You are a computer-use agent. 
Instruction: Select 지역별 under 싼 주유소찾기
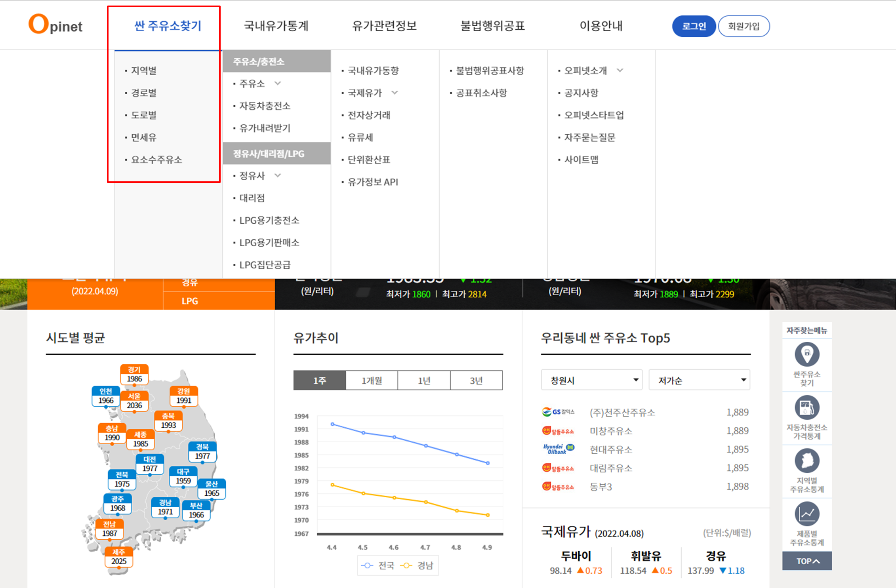(143, 70)
